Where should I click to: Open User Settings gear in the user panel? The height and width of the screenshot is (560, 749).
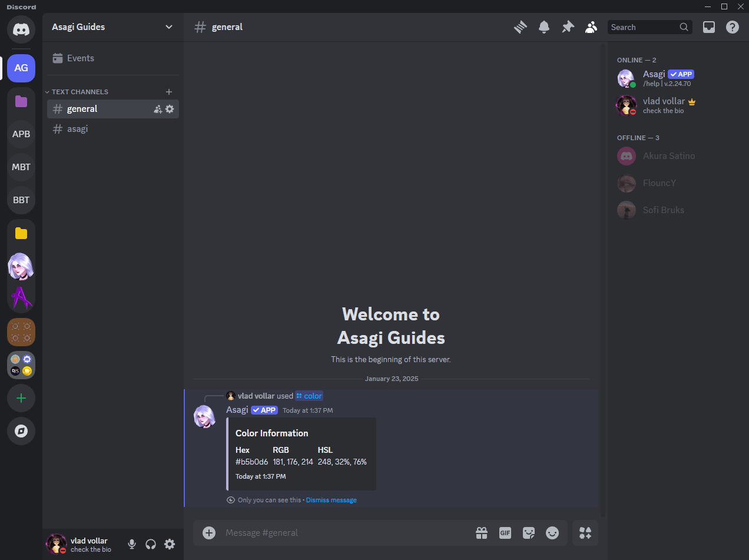[170, 544]
